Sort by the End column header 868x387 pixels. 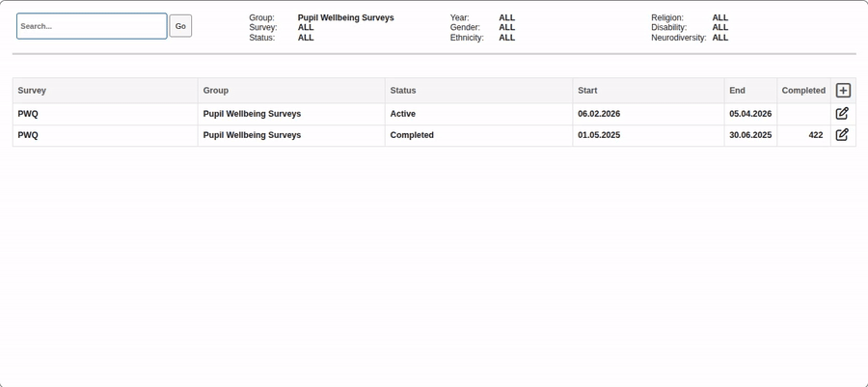pos(737,91)
